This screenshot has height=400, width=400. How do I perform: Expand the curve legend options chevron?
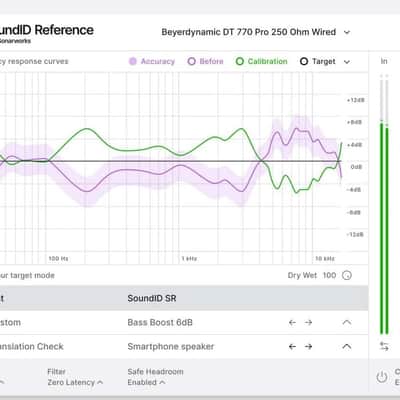click(347, 62)
